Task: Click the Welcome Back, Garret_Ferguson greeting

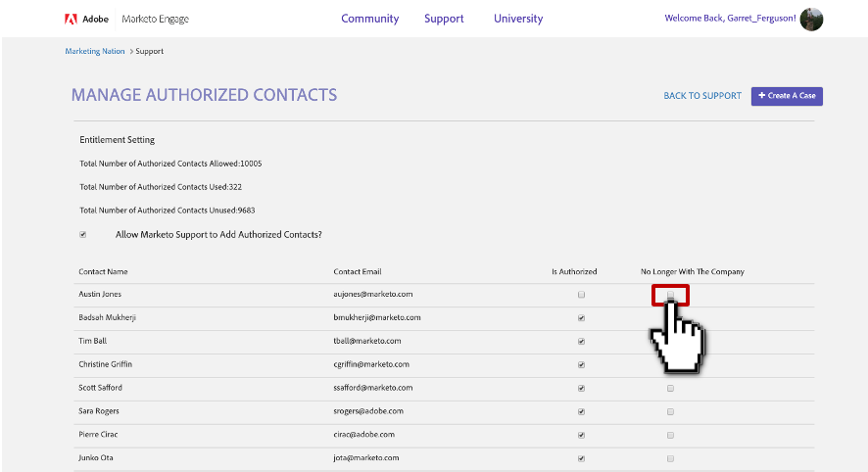Action: coord(730,19)
